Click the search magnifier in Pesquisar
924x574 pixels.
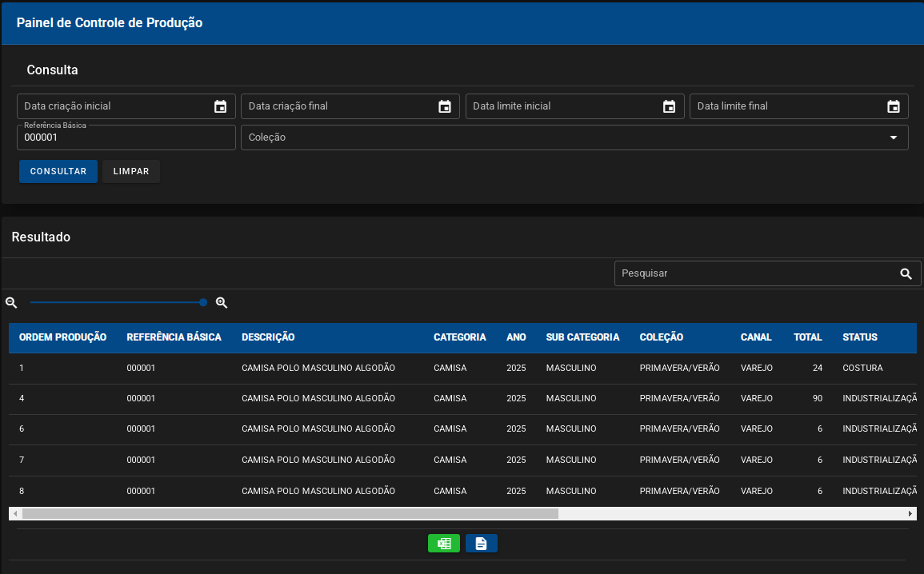[906, 273]
